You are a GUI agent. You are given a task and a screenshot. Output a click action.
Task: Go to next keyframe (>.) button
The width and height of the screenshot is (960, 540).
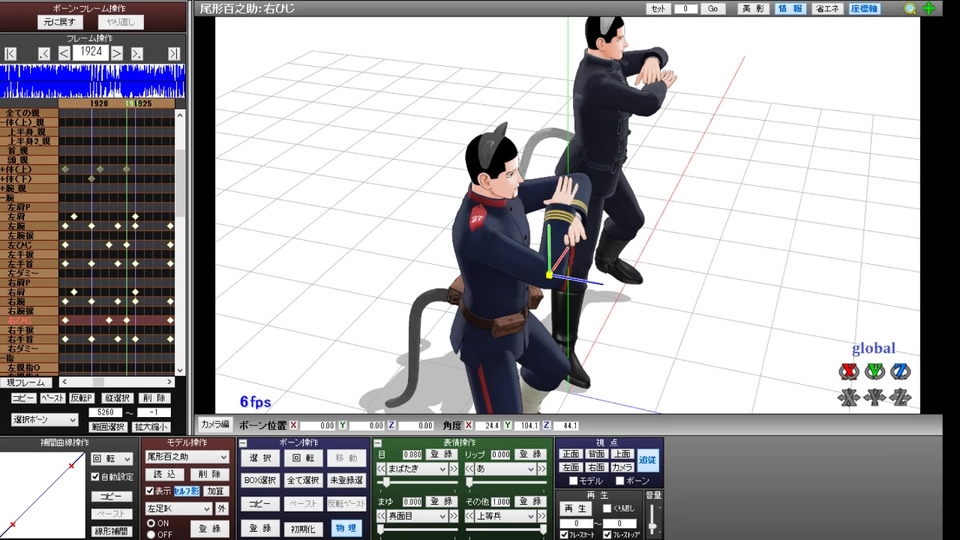(x=137, y=53)
